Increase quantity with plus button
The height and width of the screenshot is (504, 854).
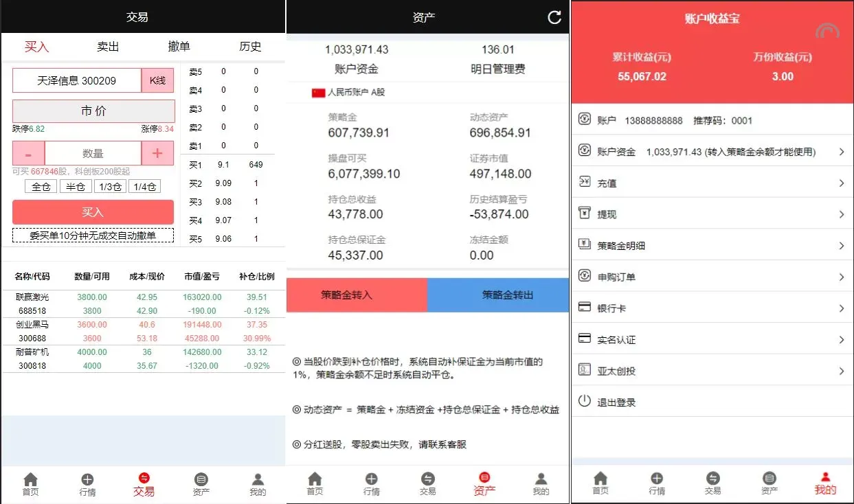157,153
